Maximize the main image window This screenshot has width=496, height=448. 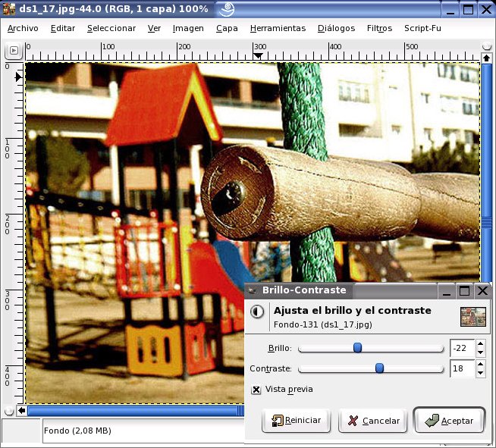click(468, 10)
